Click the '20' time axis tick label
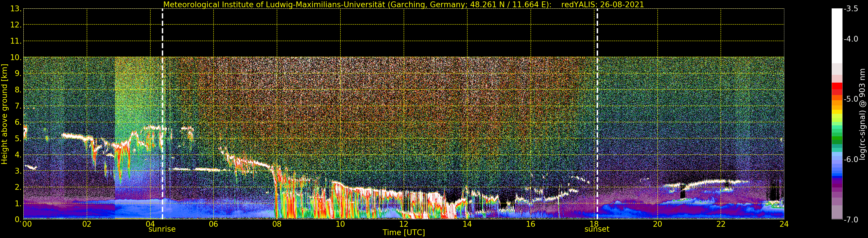Viewport: 868px width, 238px height. (x=657, y=224)
